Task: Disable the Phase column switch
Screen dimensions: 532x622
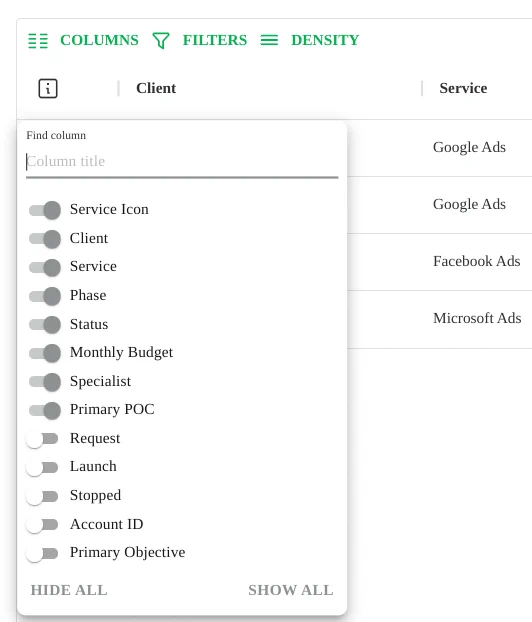Action: (x=45, y=296)
